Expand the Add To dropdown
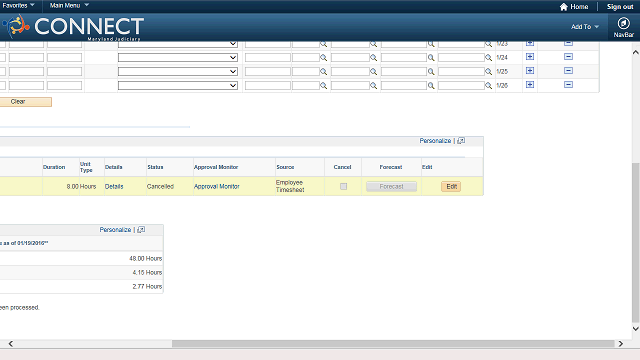Image resolution: width=640 pixels, height=360 pixels. click(584, 27)
